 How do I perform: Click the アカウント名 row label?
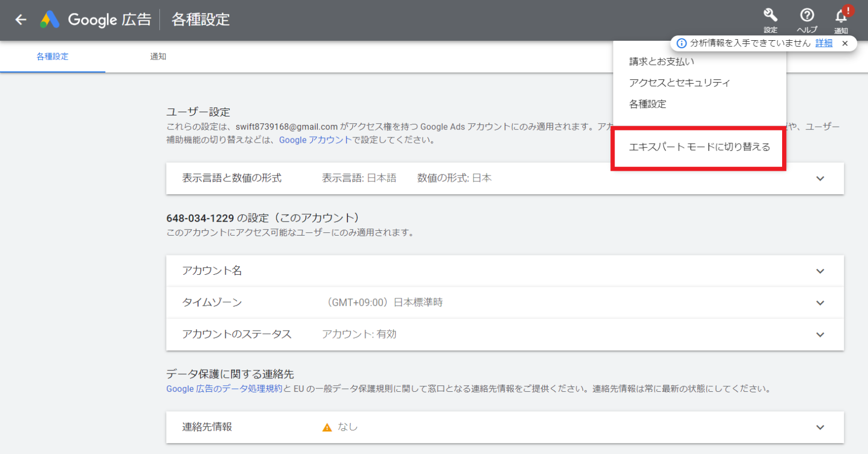point(212,270)
